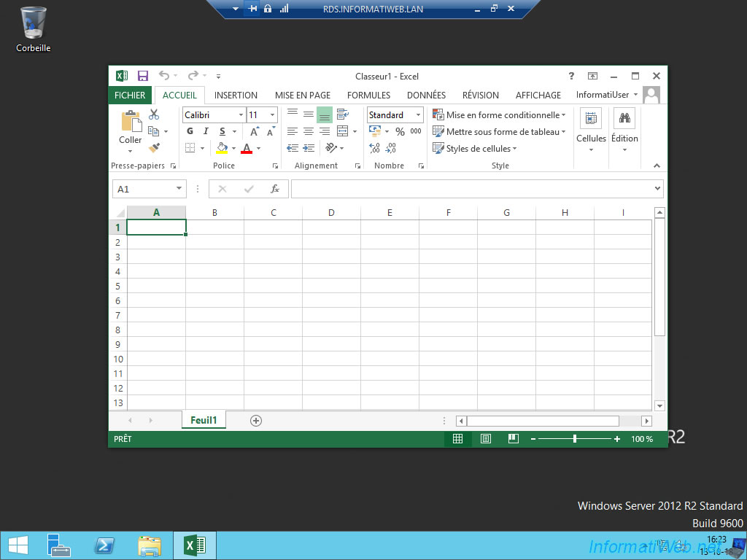
Task: Remove a decimal place
Action: (391, 148)
